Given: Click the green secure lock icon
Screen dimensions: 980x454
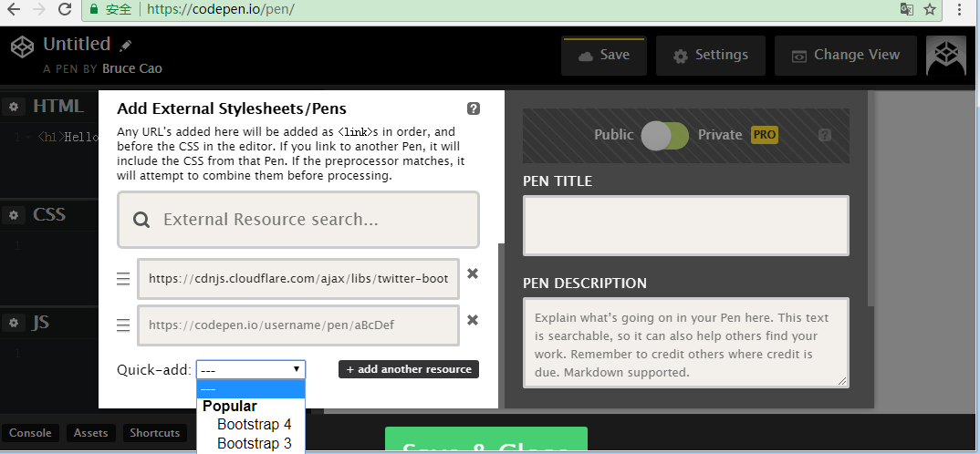Looking at the screenshot, I should coord(94,9).
